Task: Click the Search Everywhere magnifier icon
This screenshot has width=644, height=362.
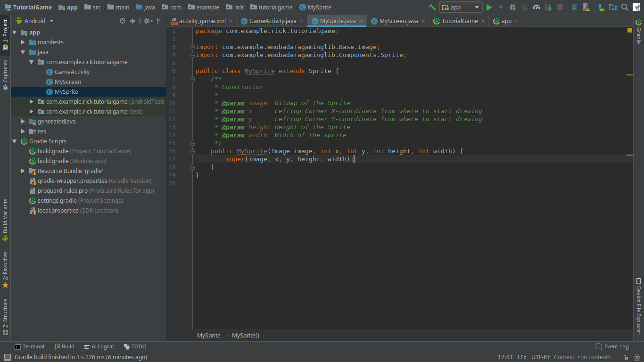Action: coord(625,7)
